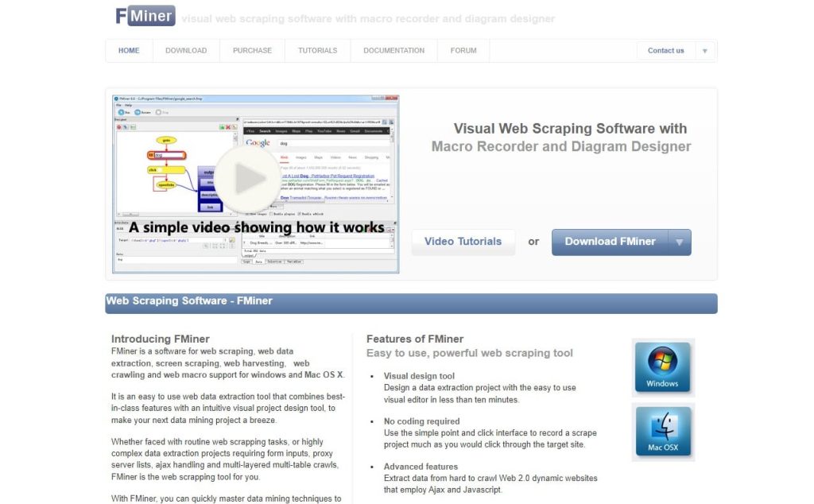The image size is (814, 504).
Task: Open the Download FMiner arrow menu
Action: coord(679,242)
